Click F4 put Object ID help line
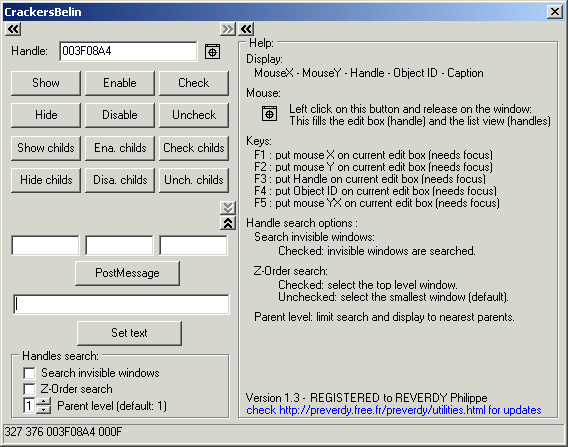 pyautogui.click(x=375, y=191)
